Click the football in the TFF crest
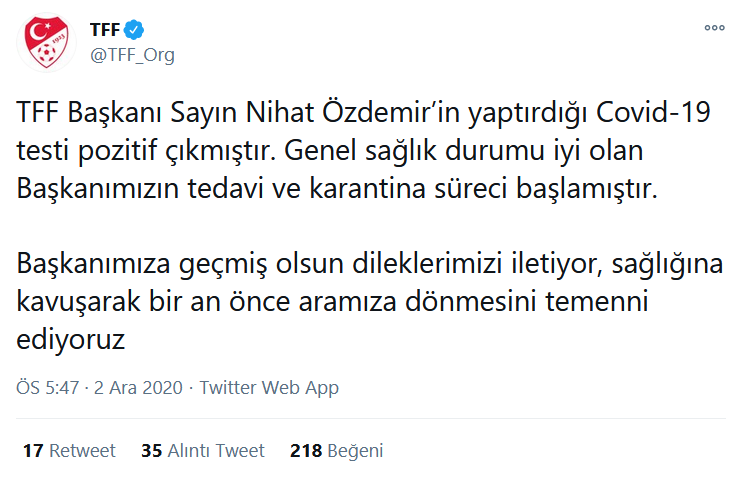 [46, 53]
